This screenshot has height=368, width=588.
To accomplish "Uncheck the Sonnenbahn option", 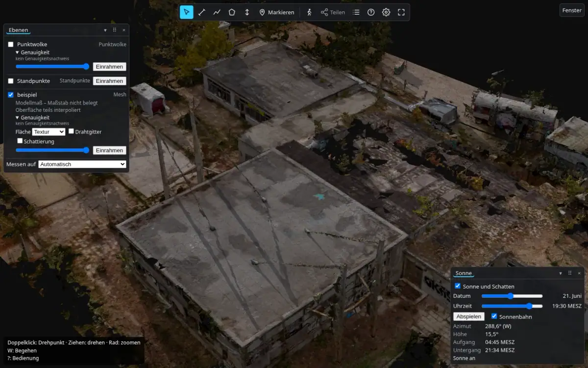I will click(494, 316).
